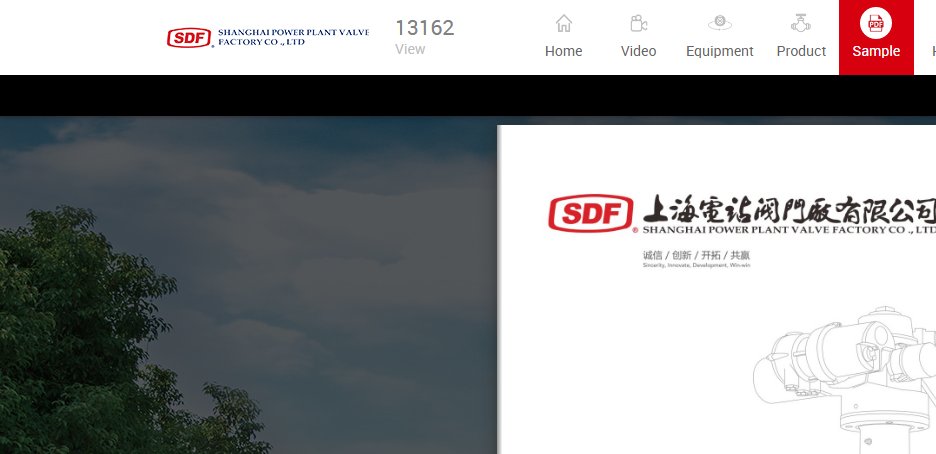Click the valve icon above Product
Image resolution: width=936 pixels, height=454 pixels.
coord(801,23)
